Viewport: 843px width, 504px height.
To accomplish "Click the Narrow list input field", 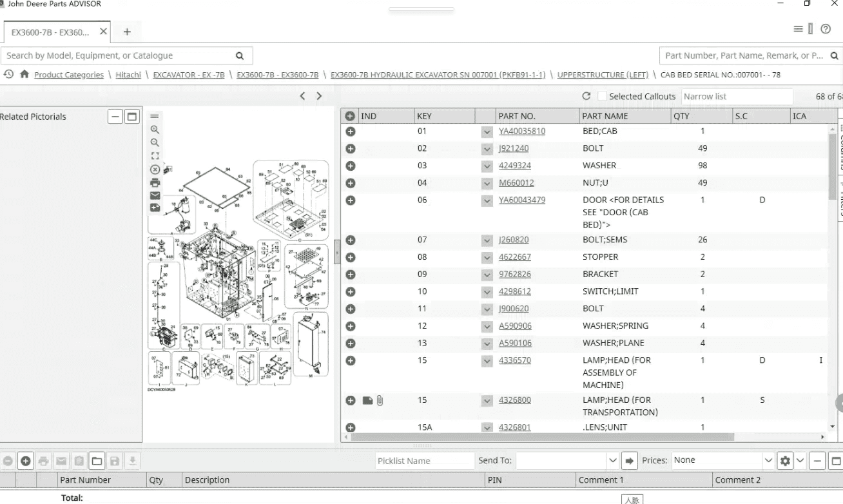I will [737, 96].
